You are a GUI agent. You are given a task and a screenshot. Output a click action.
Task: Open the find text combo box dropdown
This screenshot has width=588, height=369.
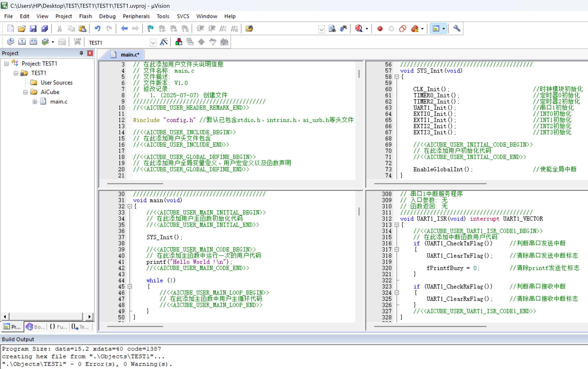(321, 29)
